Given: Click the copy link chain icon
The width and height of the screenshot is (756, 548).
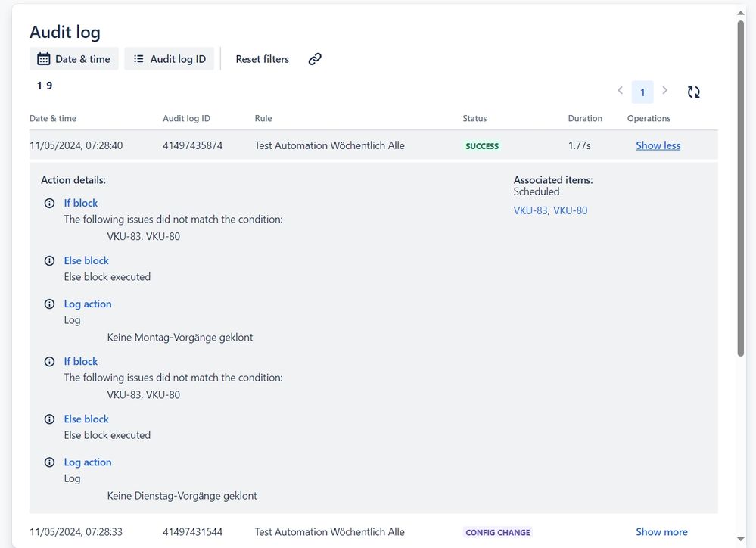Looking at the screenshot, I should (315, 59).
